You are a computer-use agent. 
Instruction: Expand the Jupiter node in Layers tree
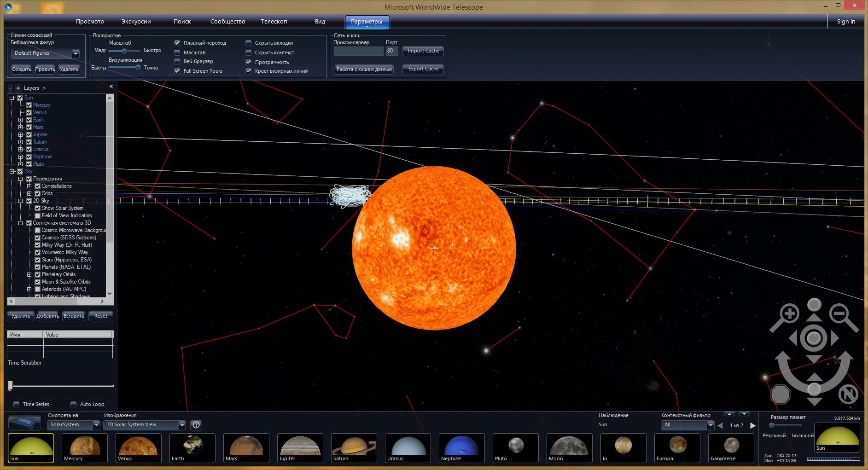21,134
